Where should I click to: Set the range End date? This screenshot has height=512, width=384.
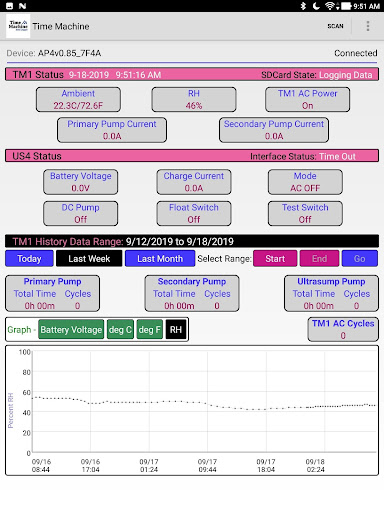click(319, 259)
